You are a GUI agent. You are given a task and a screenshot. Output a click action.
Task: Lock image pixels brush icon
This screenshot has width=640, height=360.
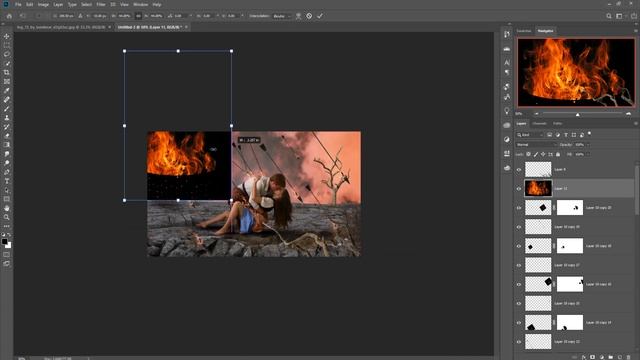(536, 154)
